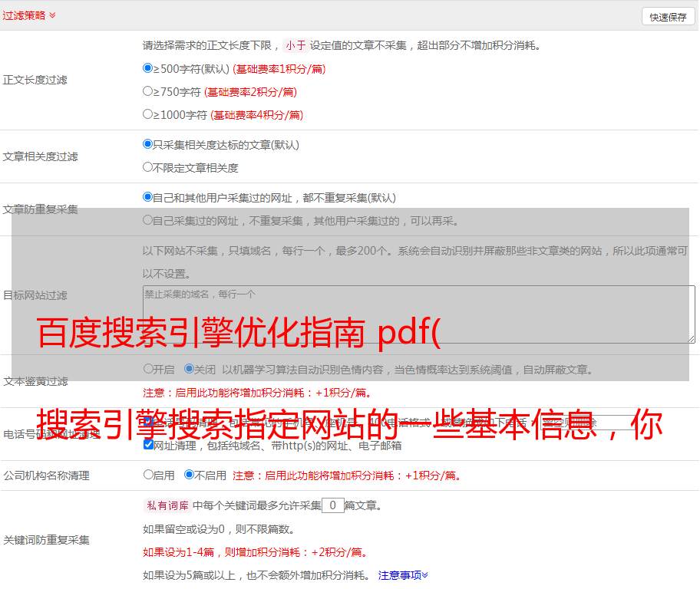This screenshot has height=589, width=700.
Task: Toggle the 网址清理 checkbox
Action: pos(148,445)
